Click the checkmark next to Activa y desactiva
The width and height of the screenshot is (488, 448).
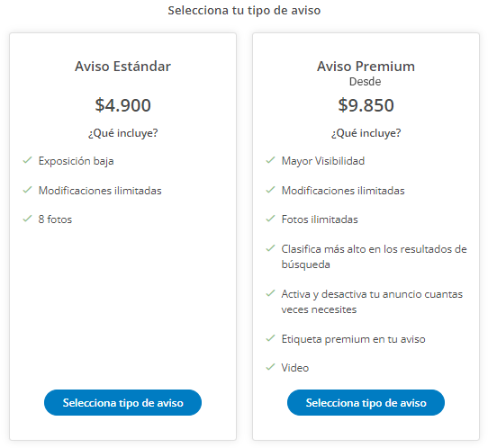pyautogui.click(x=270, y=293)
